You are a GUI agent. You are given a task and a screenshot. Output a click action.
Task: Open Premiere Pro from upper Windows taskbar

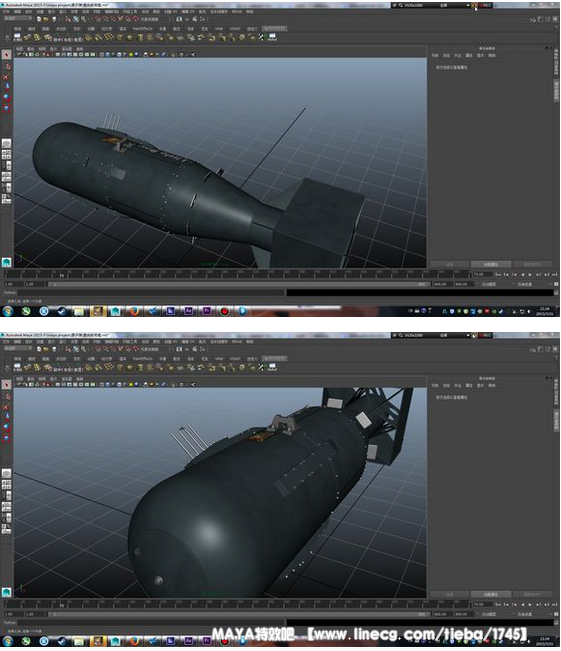point(206,311)
